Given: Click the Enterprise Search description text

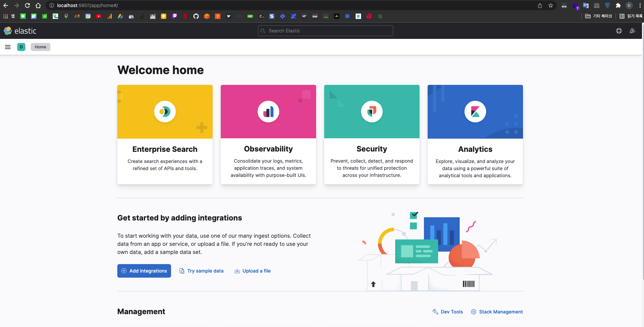Looking at the screenshot, I should point(165,165).
